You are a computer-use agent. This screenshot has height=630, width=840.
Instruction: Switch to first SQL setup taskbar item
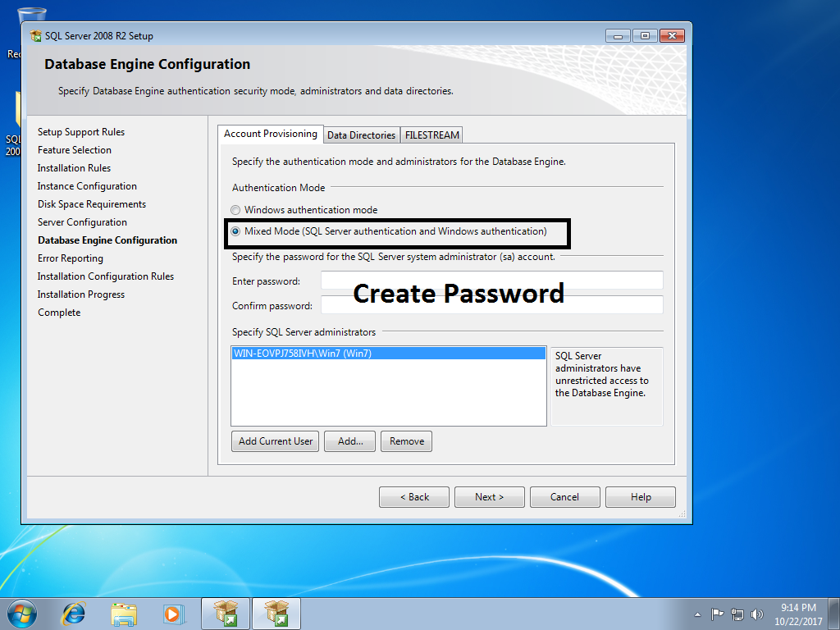[x=226, y=614]
